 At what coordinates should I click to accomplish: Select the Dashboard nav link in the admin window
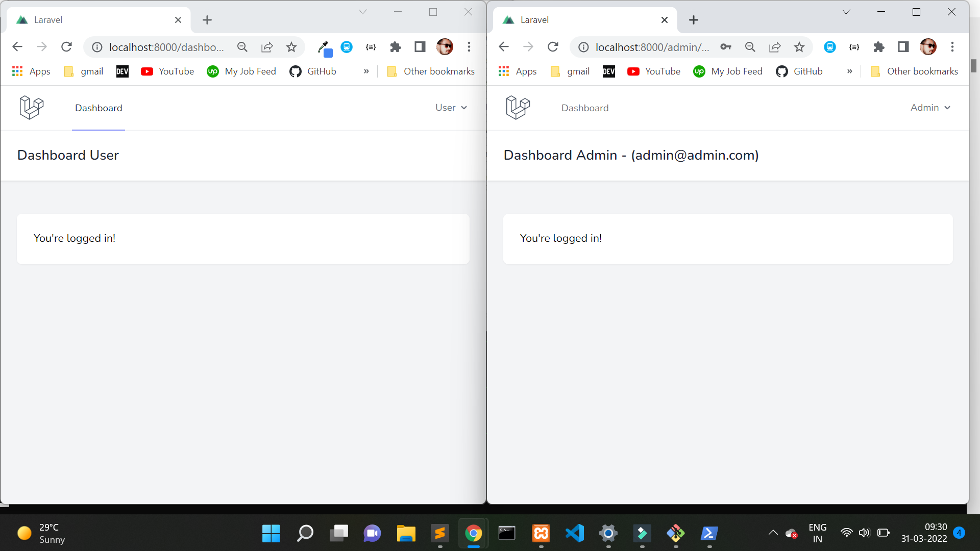(585, 108)
